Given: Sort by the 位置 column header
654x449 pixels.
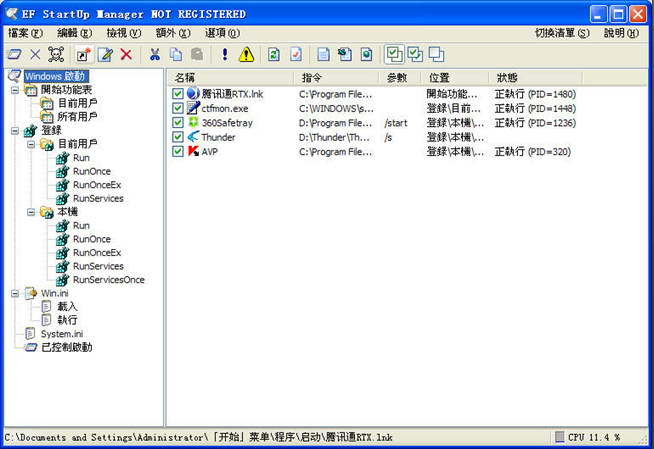Looking at the screenshot, I should [x=455, y=78].
